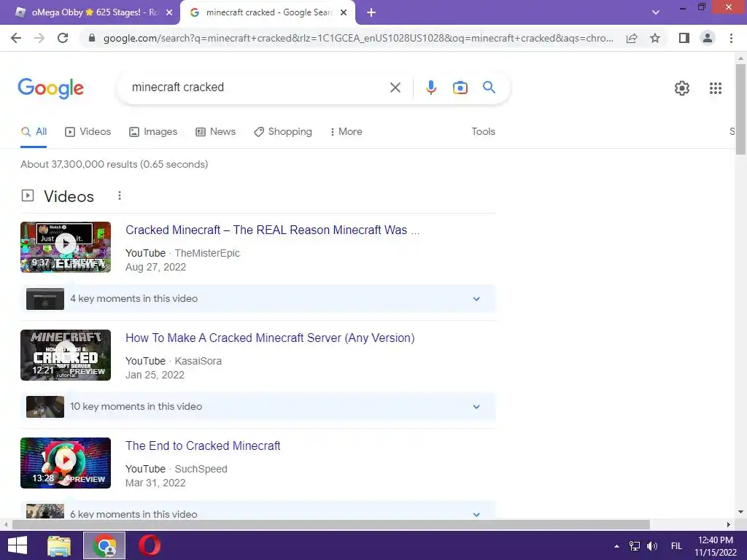
Task: Toggle the browser side panel
Action: point(684,38)
